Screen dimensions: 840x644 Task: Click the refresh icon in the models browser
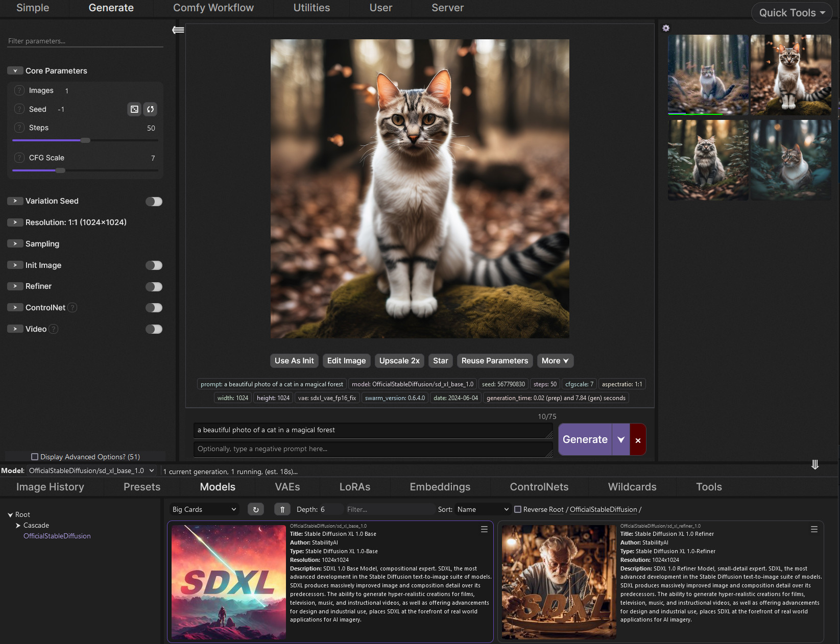point(256,509)
